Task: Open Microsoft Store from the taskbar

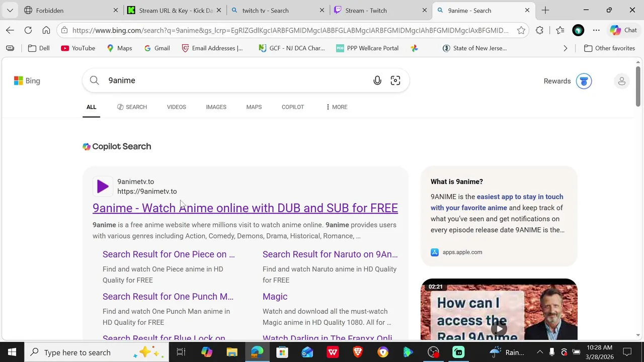Action: [282, 352]
